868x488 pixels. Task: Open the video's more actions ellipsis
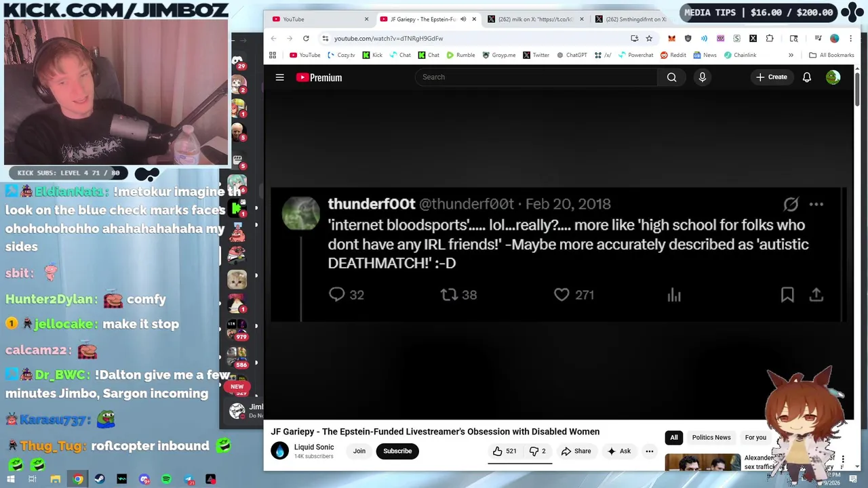coord(650,451)
